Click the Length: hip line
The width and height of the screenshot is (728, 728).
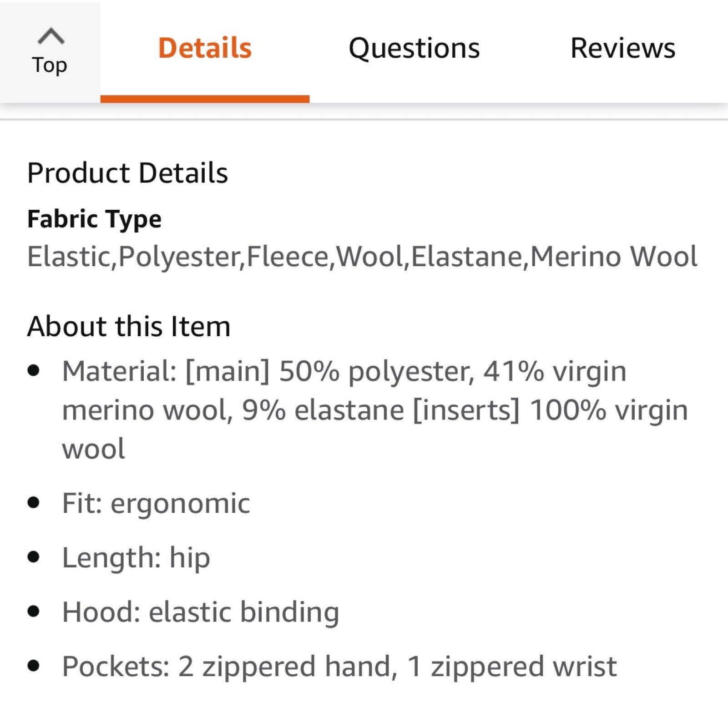click(x=136, y=558)
